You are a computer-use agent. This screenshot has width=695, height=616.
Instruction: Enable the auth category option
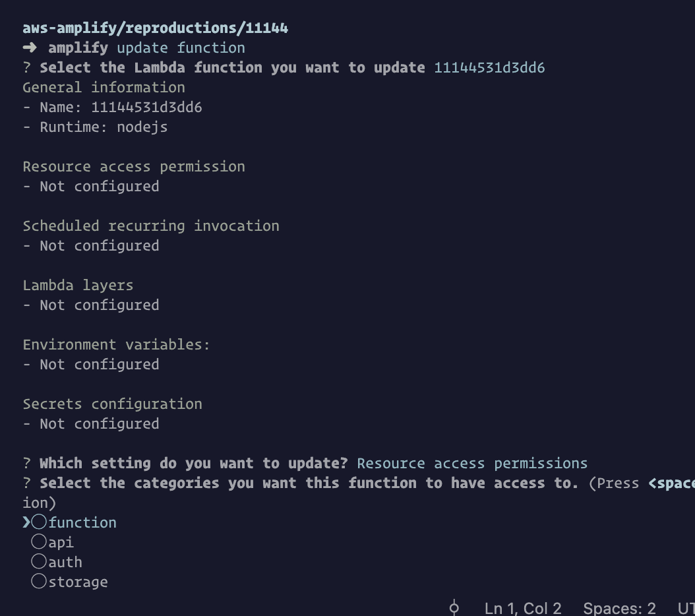click(39, 561)
